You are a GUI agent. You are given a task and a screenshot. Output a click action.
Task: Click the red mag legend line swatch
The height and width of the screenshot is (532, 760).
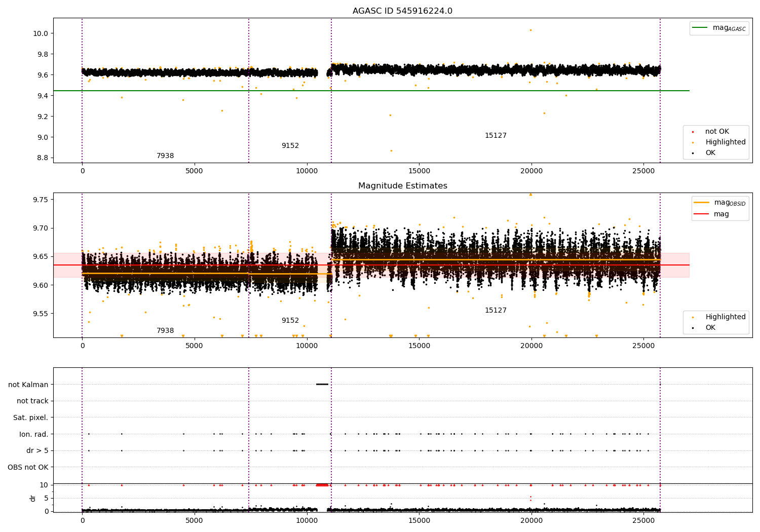702,214
